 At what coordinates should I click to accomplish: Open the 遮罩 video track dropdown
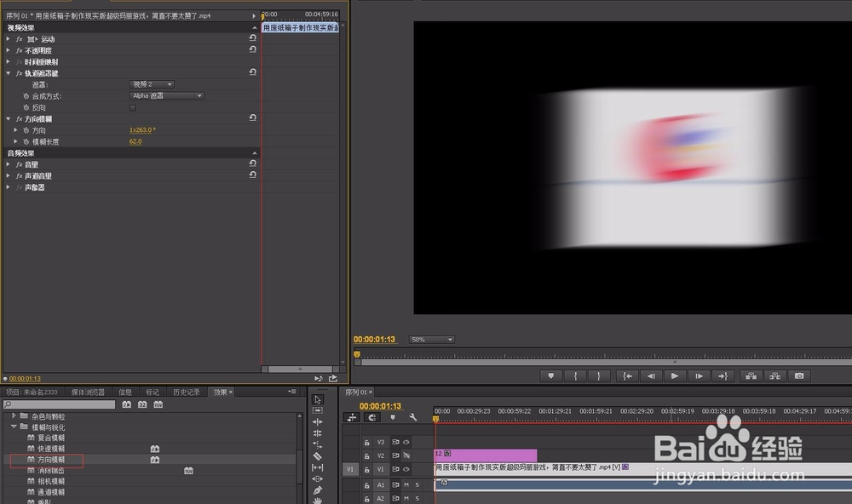tap(152, 84)
